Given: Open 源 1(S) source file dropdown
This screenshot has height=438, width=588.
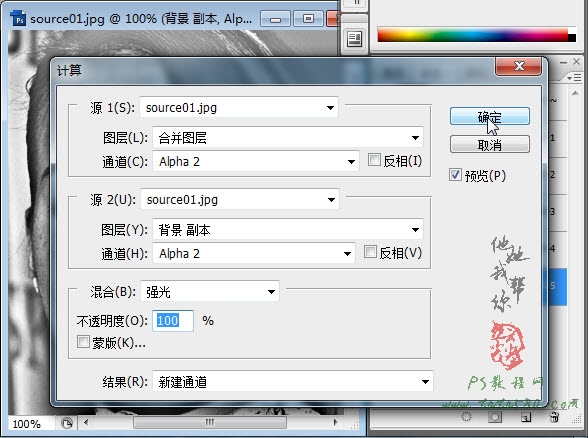Looking at the screenshot, I should click(x=239, y=108).
